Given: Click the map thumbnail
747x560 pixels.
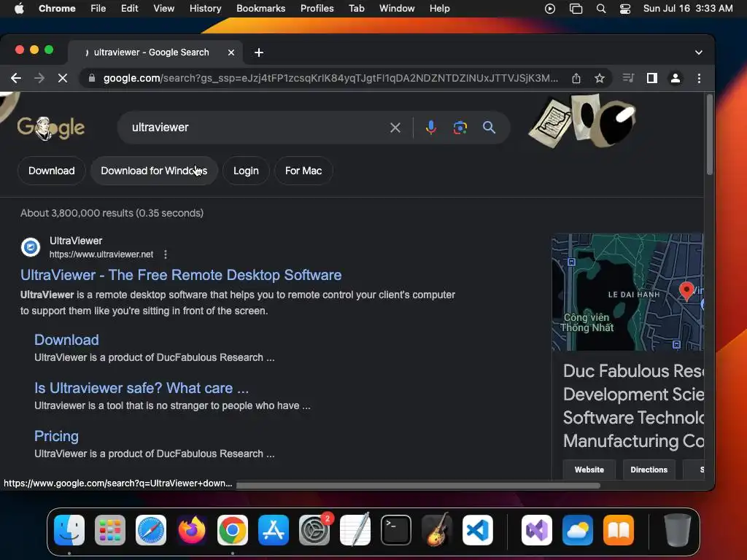Looking at the screenshot, I should pos(627,292).
